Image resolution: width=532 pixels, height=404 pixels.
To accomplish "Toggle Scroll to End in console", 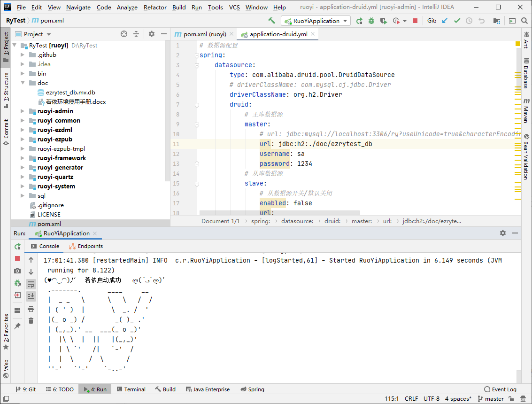I will pyautogui.click(x=31, y=296).
